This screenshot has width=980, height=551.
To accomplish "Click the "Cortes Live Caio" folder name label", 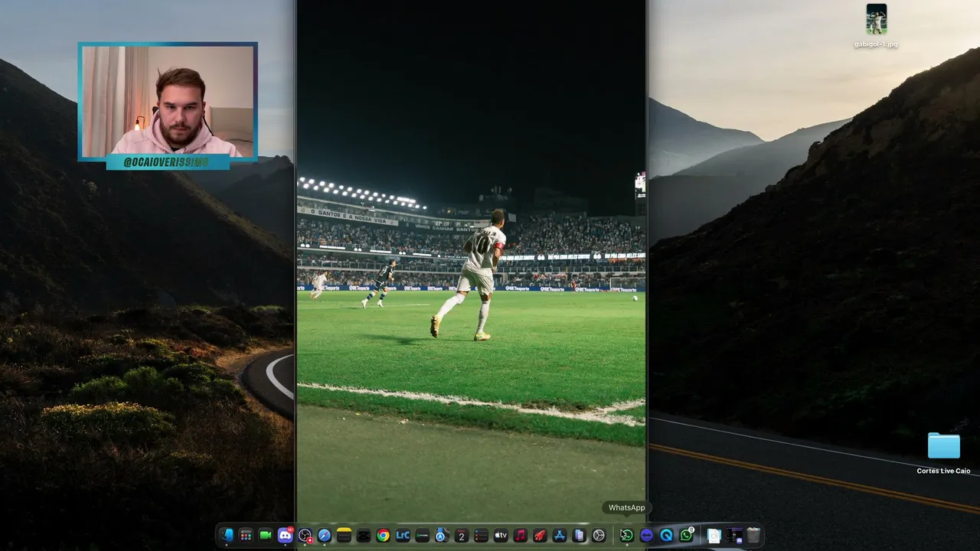I will pos(943,471).
